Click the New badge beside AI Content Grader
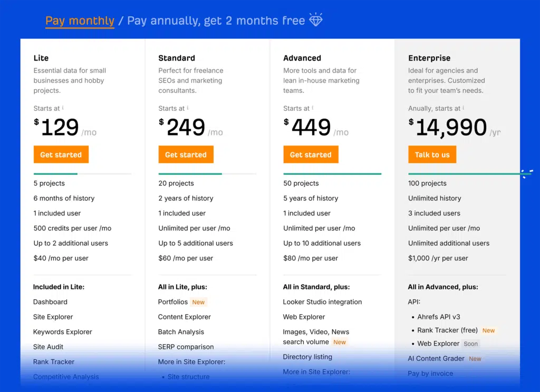This screenshot has height=392, width=540. click(x=475, y=358)
